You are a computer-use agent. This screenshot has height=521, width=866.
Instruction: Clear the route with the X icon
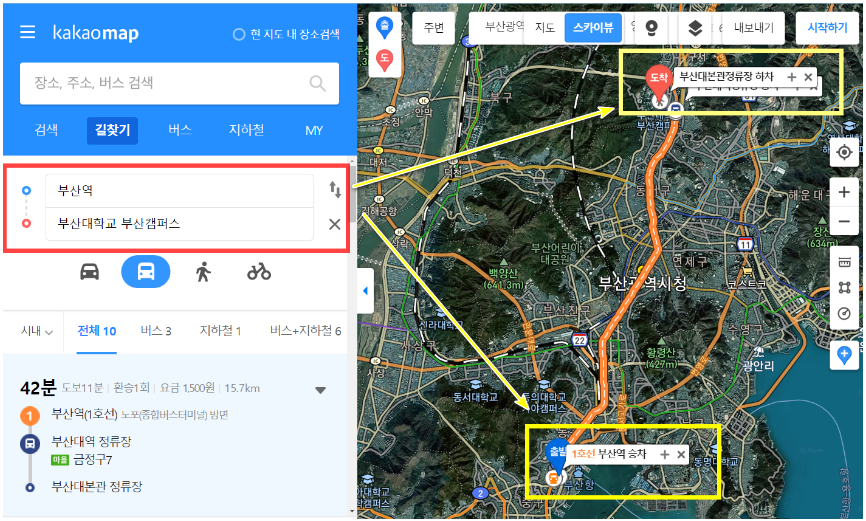click(335, 224)
